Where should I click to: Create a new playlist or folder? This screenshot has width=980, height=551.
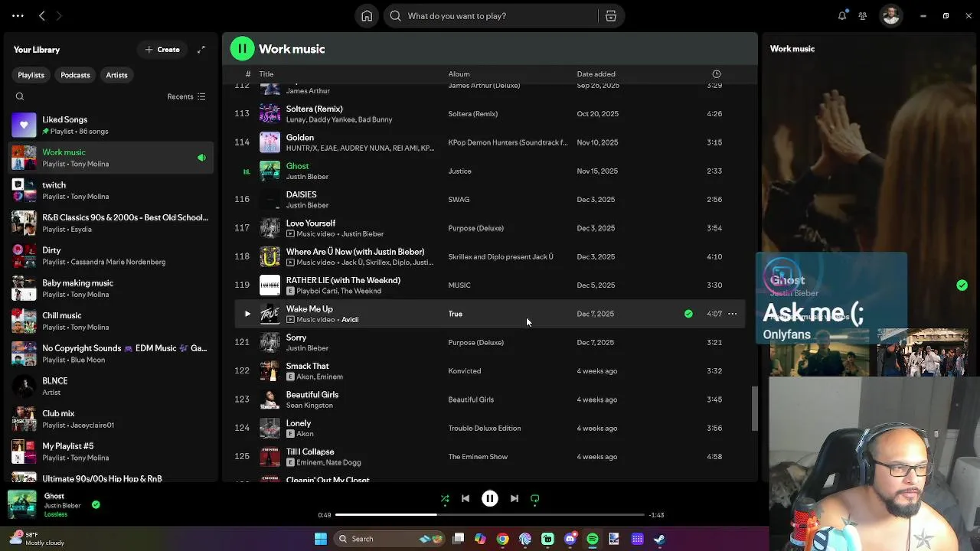[x=162, y=50]
